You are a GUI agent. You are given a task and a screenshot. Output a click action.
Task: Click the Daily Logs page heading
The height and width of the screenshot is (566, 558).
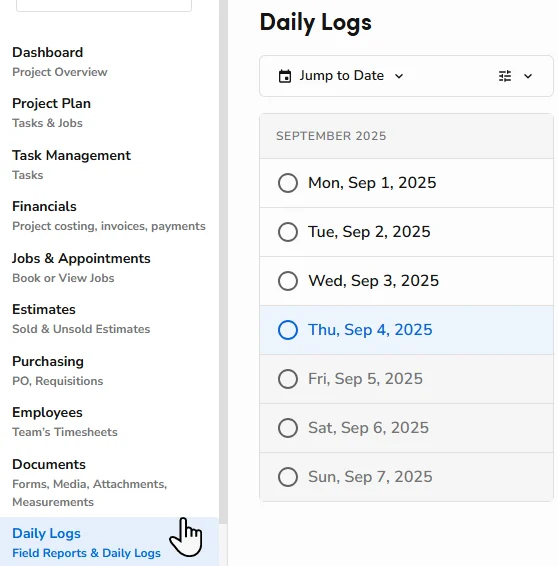tap(315, 23)
